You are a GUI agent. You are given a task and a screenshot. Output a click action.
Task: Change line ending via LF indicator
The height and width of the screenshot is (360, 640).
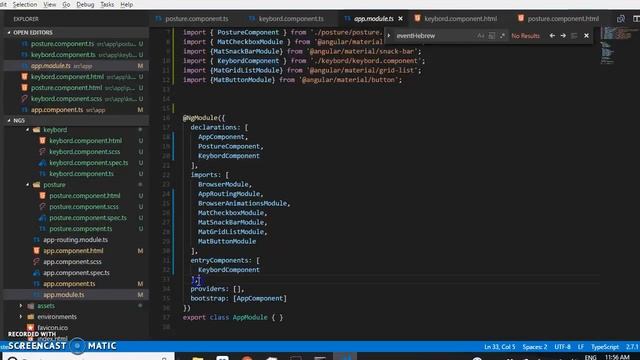click(580, 347)
